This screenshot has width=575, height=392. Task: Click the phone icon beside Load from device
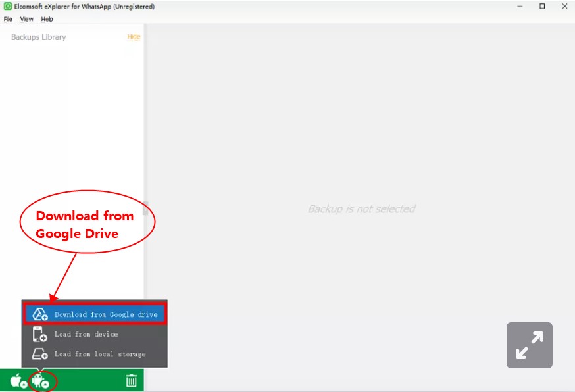click(40, 334)
